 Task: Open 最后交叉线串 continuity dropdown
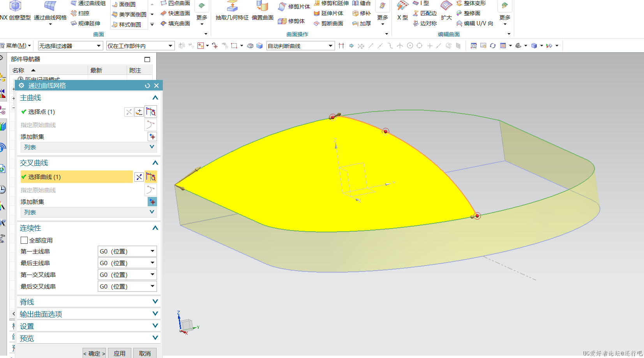[x=127, y=286]
